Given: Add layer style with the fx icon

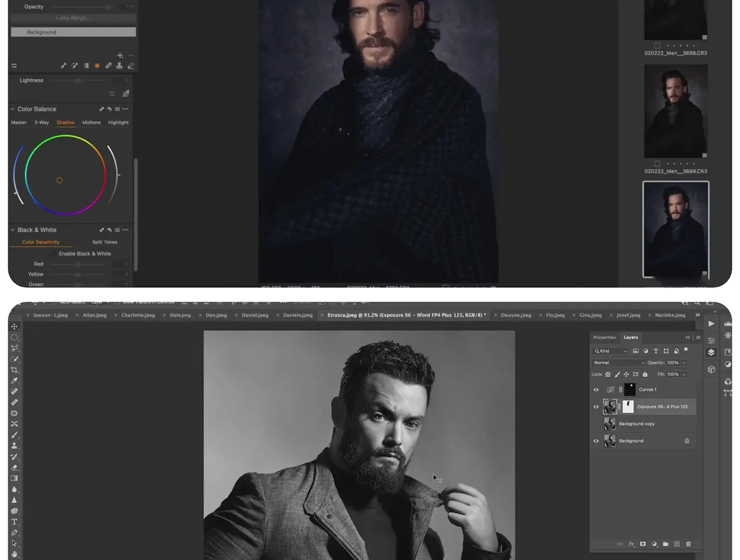Looking at the screenshot, I should coord(632,544).
